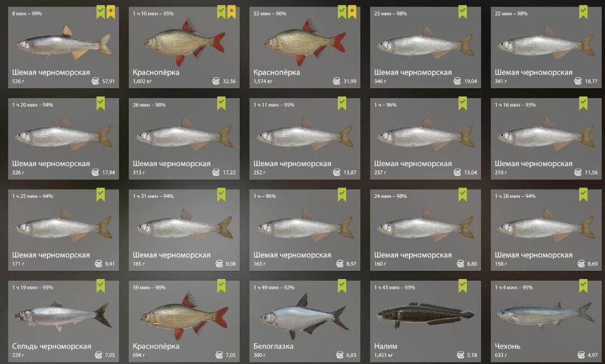This screenshot has width=605, height=364.
Task: Click the coin icon beside price 4,97 on Чехонь
Action: click(x=581, y=355)
